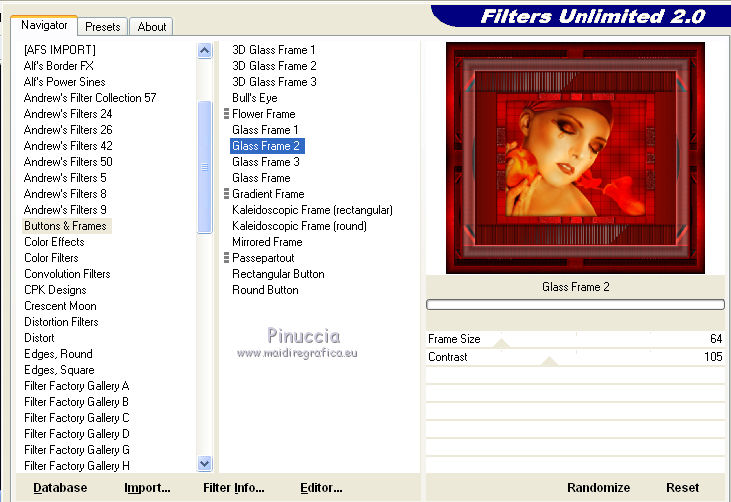
Task: Select Andrew's Filters 24
Action: pos(68,114)
